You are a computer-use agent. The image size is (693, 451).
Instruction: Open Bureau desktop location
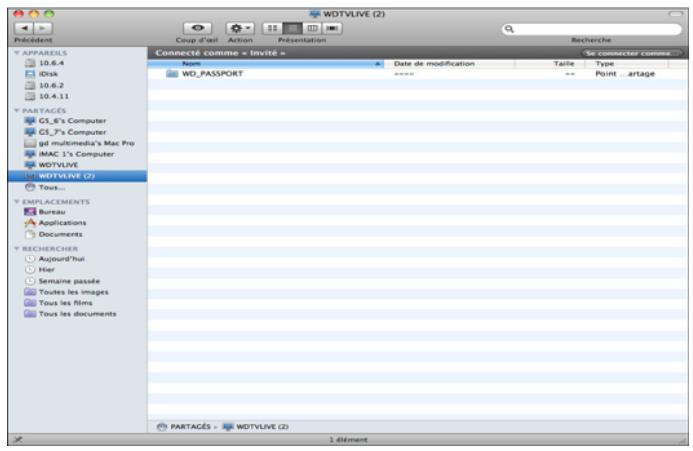click(45, 212)
